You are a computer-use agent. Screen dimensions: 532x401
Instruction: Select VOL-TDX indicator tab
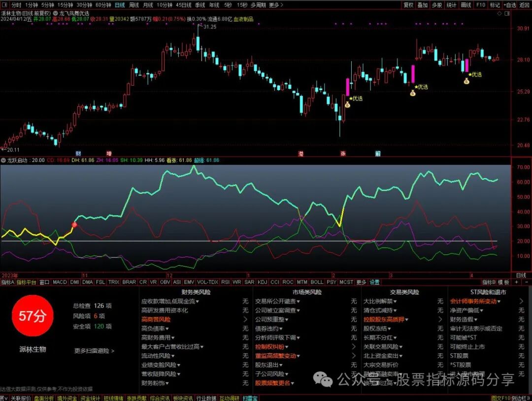coord(208,282)
